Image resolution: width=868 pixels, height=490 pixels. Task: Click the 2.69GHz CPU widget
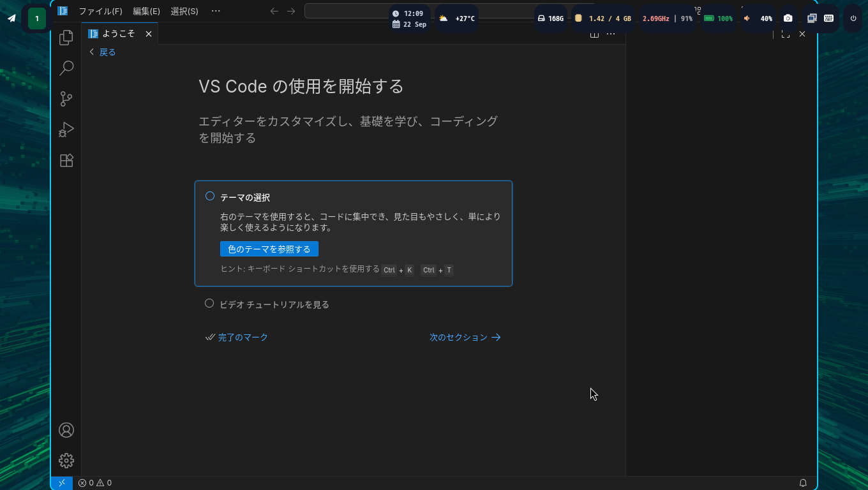point(668,19)
